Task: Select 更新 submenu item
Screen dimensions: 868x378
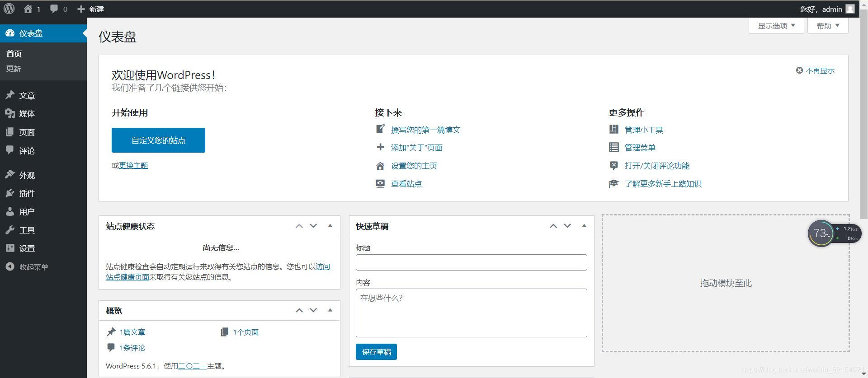Action: click(x=14, y=69)
